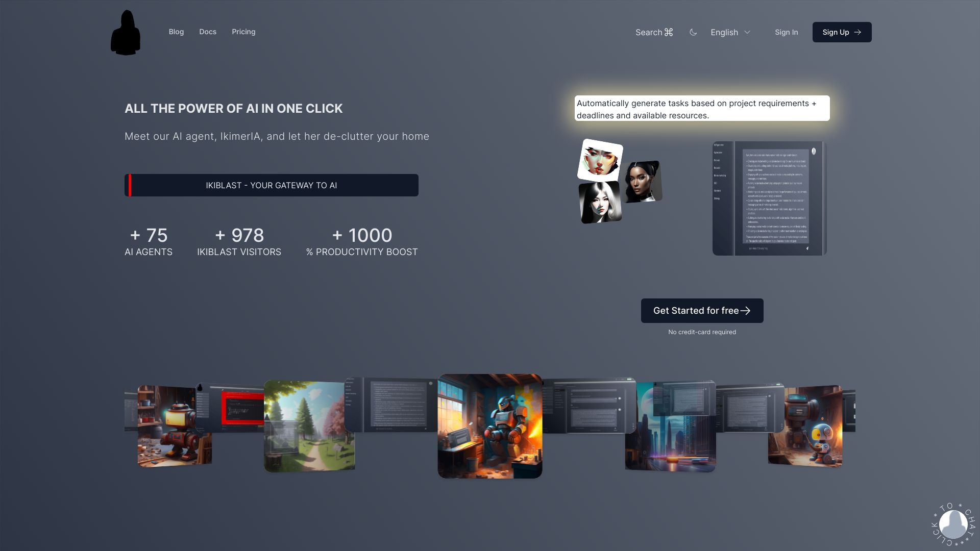The width and height of the screenshot is (980, 551).
Task: Select the dark-haired woman portrait avatar
Action: [x=642, y=181]
